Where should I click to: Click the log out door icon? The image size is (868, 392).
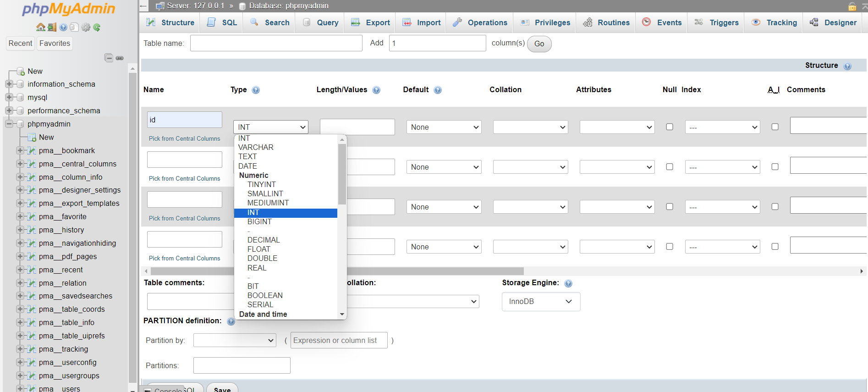coord(52,27)
